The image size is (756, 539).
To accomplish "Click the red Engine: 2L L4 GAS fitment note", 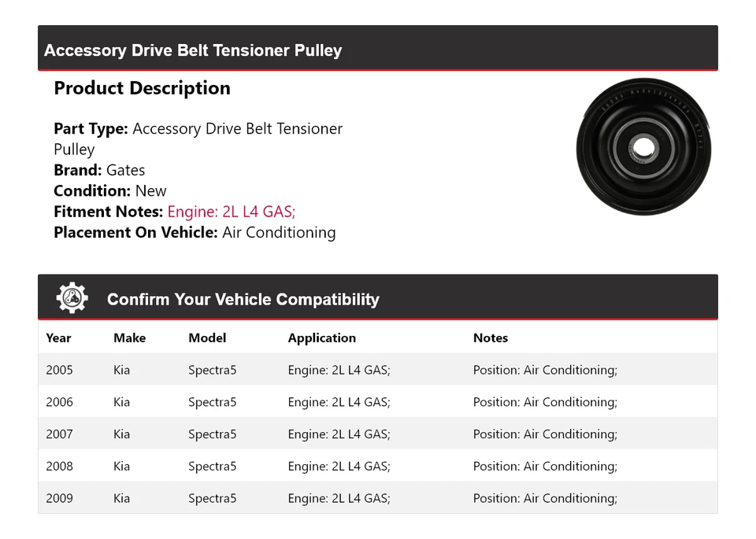I will pos(232,212).
